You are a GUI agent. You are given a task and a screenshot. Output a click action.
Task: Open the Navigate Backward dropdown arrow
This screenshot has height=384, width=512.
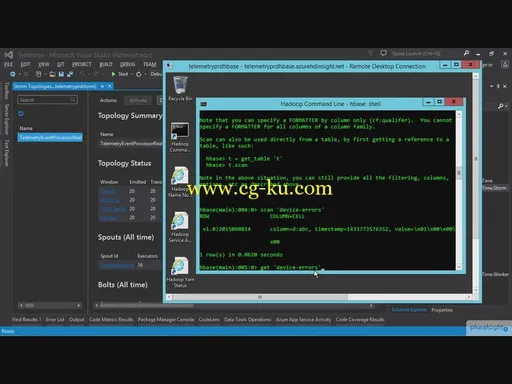click(19, 74)
